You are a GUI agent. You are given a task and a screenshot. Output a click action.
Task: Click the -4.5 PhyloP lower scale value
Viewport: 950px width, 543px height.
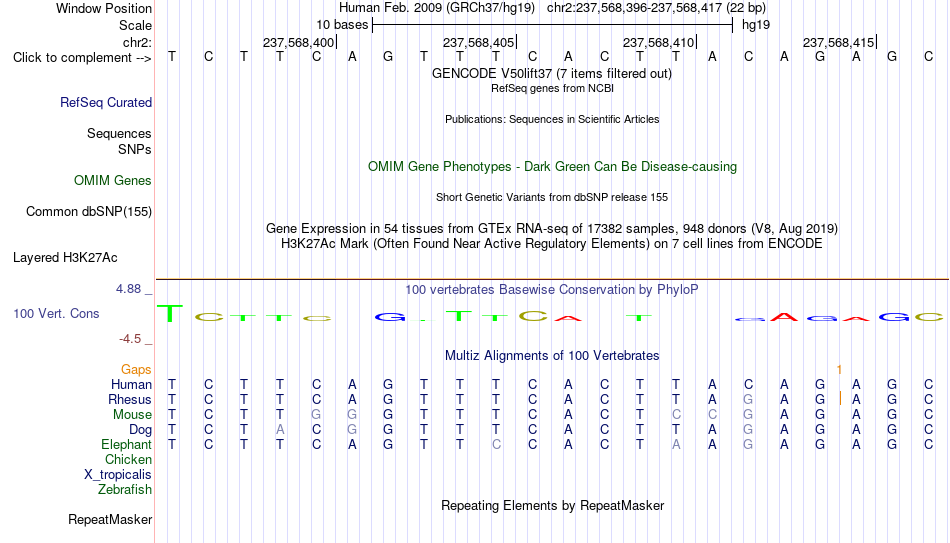coord(130,339)
